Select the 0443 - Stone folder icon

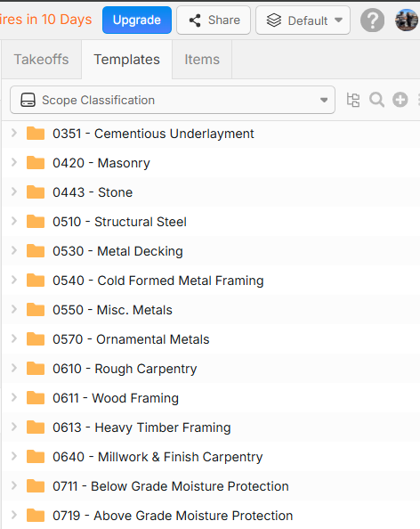click(x=36, y=192)
